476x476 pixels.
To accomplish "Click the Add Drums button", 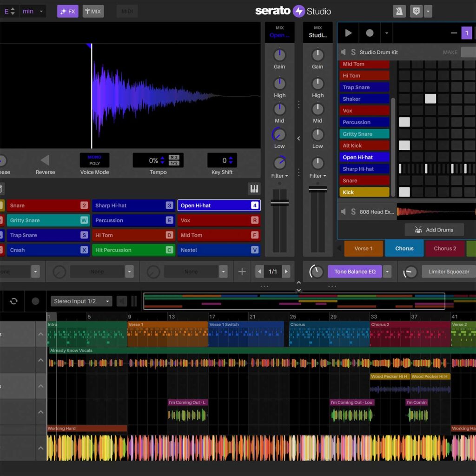I will pos(434,230).
